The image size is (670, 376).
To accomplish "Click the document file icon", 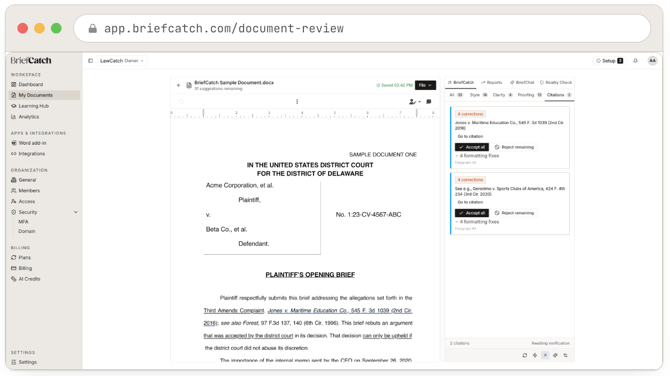I will pos(189,85).
